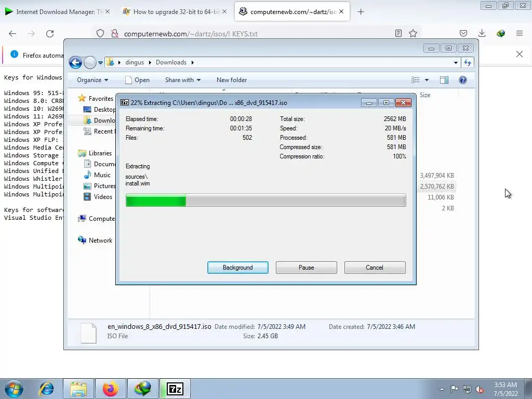
Task: Open Firefox application menu
Action: click(x=520, y=33)
